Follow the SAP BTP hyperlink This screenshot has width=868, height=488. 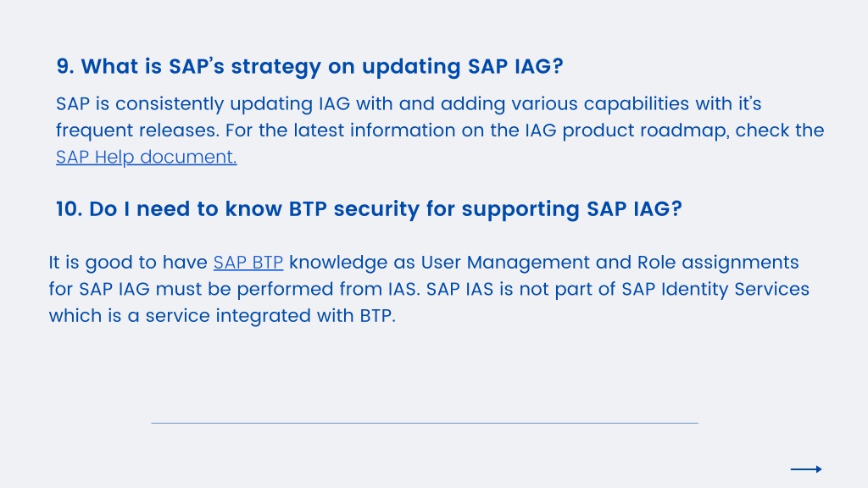[248, 263]
